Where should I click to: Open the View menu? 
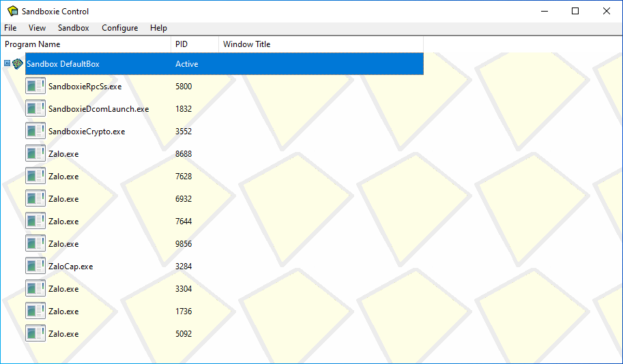click(x=37, y=28)
